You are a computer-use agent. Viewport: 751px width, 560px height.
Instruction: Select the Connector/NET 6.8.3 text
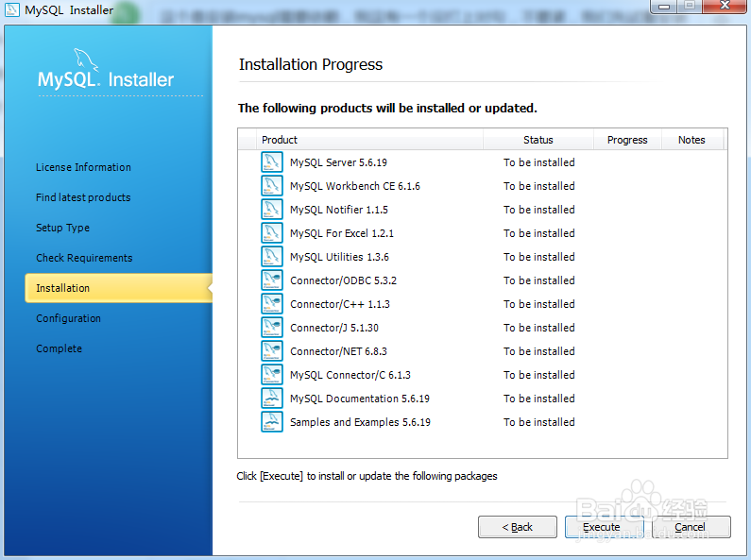click(338, 351)
